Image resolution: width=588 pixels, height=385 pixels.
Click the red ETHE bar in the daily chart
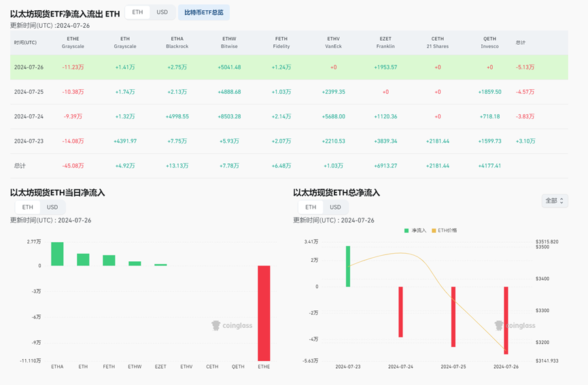tap(264, 313)
